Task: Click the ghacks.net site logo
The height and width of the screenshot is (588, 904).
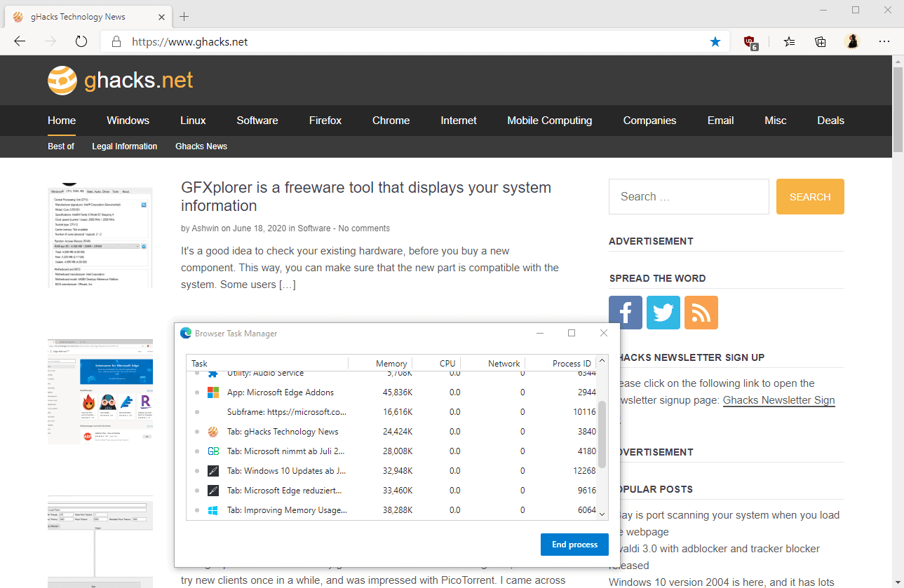Action: (x=120, y=80)
